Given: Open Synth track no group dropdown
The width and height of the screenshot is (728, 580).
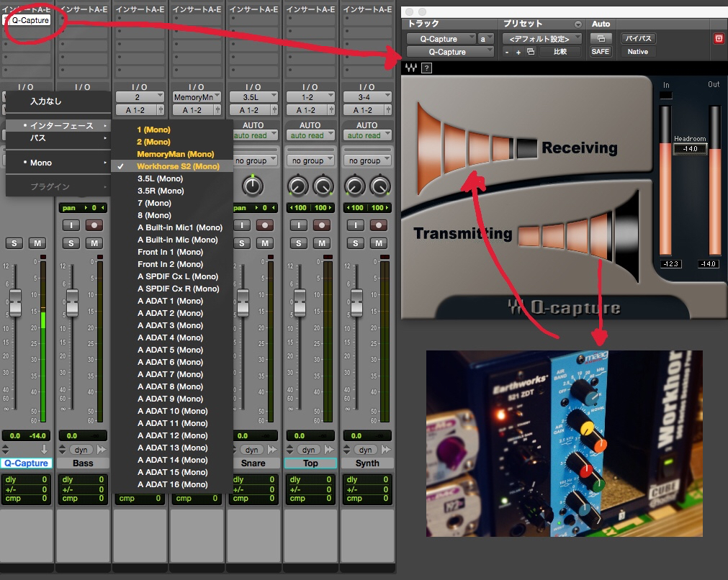Looking at the screenshot, I should [x=368, y=160].
